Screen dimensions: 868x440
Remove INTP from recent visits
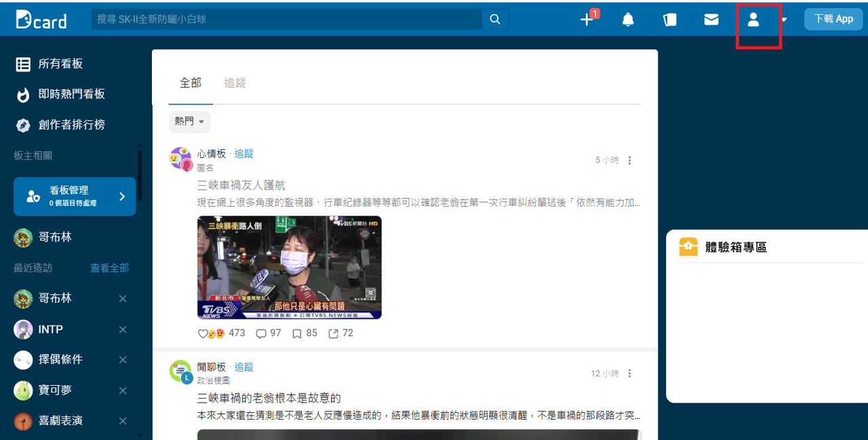point(123,329)
